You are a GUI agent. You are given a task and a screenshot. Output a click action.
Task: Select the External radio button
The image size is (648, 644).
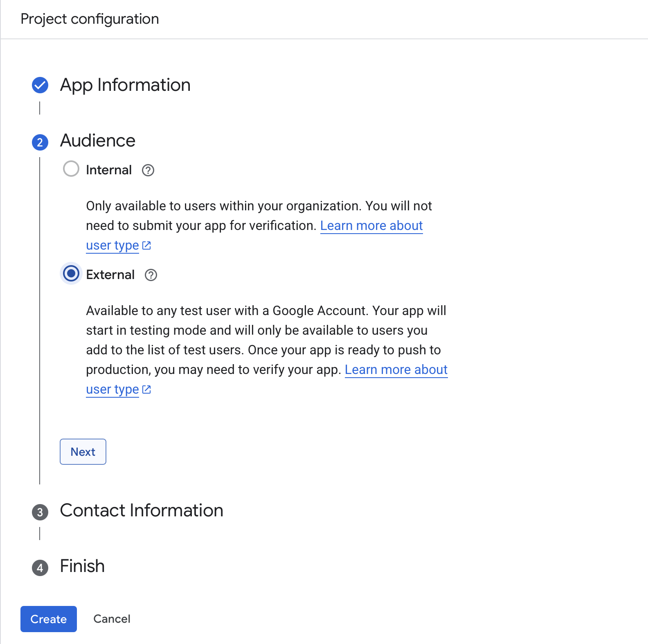point(71,274)
